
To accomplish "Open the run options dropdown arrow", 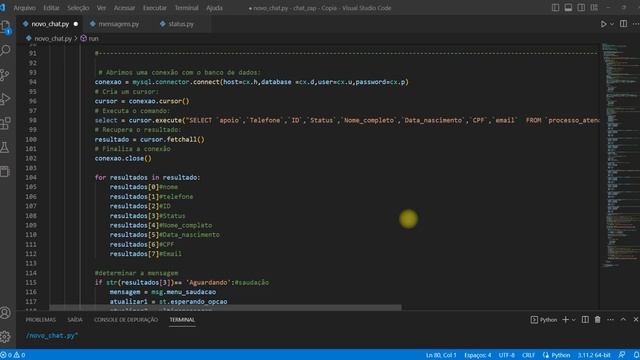I will (612, 24).
